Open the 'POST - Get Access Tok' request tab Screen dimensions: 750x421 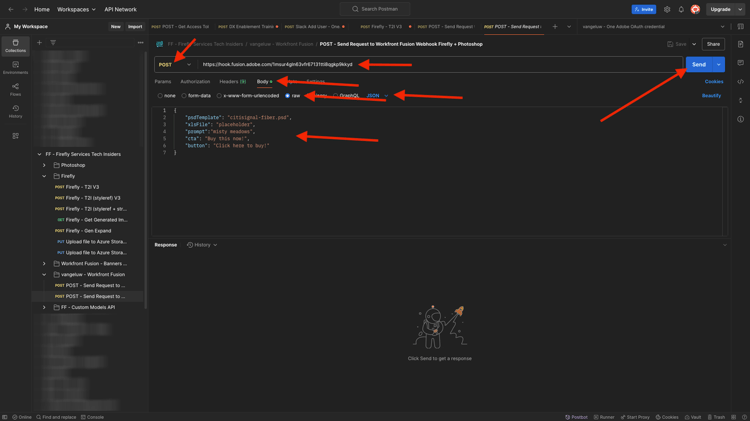180,27
